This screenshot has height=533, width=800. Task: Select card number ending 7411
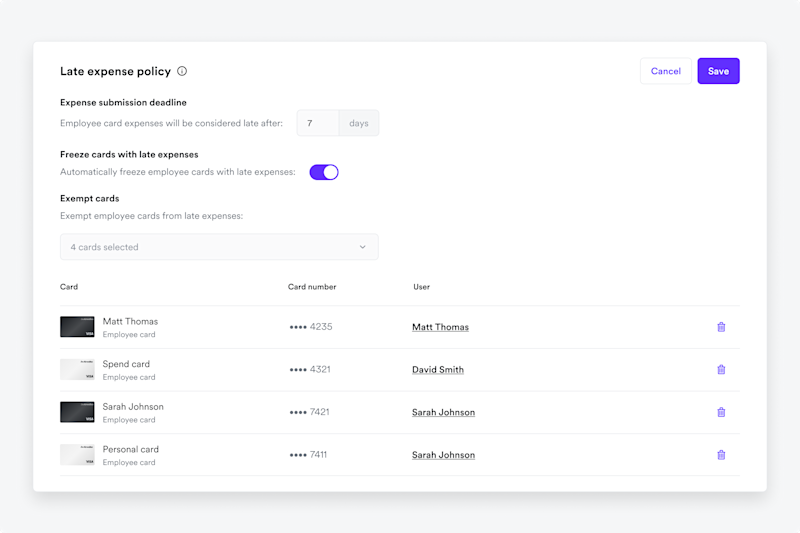(x=308, y=455)
